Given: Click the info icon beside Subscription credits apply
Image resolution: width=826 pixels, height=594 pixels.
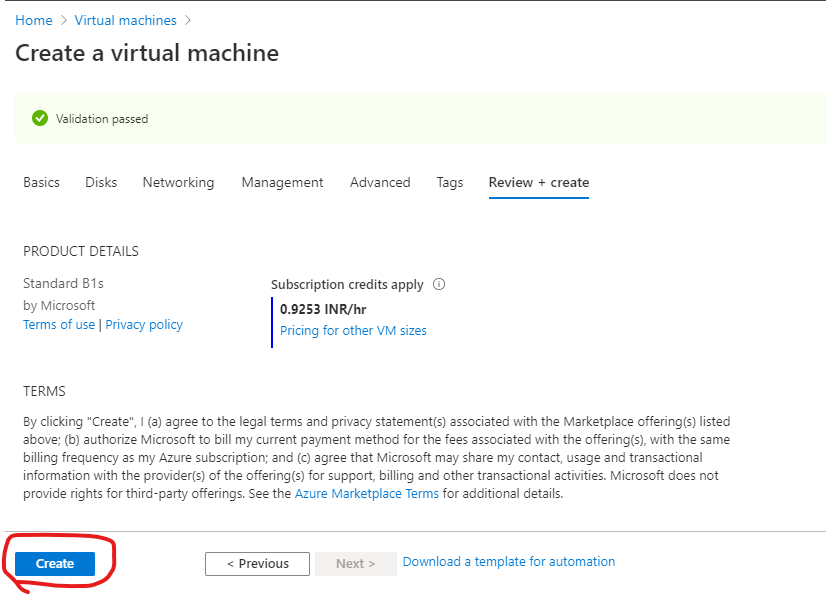Looking at the screenshot, I should pyautogui.click(x=438, y=284).
